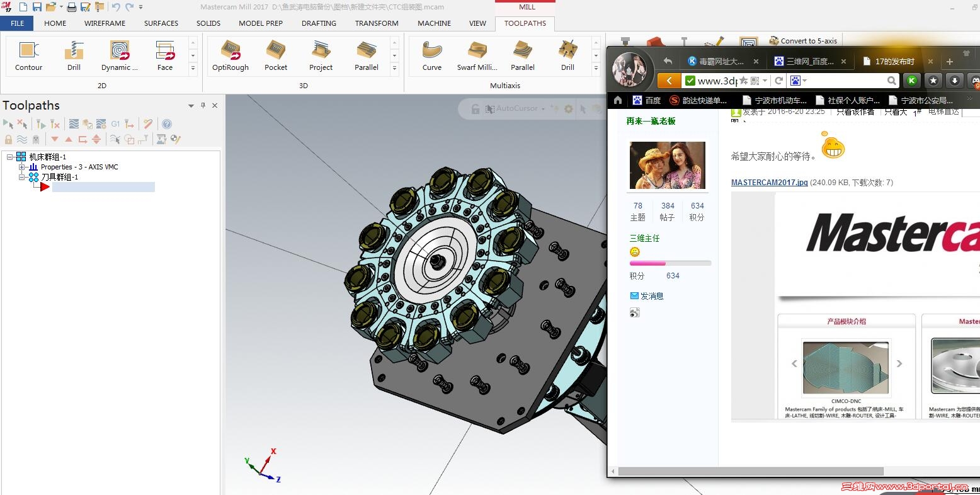
Task: Click Regenerate all selected operations icon
Action: (x=41, y=124)
